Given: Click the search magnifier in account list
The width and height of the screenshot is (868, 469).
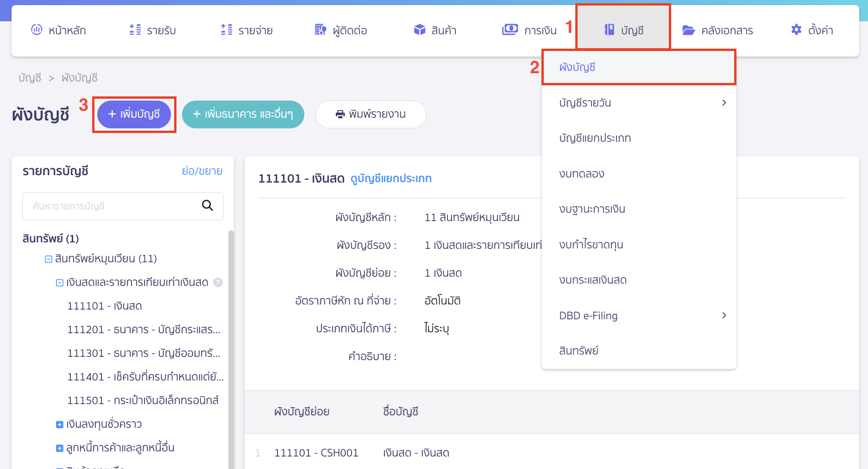Looking at the screenshot, I should click(x=207, y=206).
